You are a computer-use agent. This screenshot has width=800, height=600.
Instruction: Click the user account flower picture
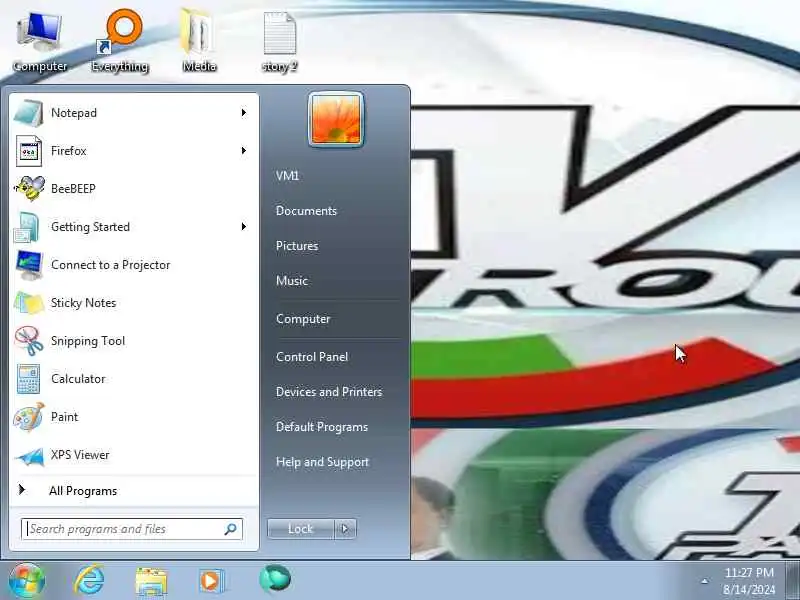(x=336, y=119)
